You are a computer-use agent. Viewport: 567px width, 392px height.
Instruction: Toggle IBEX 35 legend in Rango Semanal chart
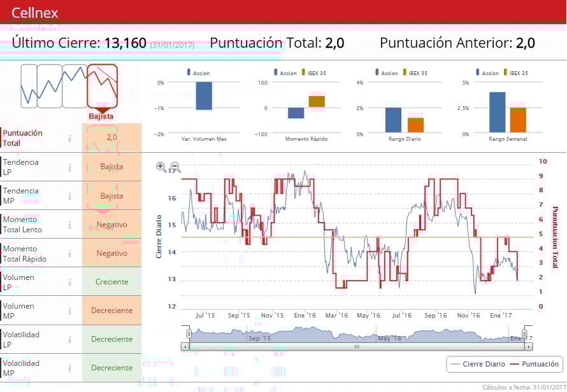tap(515, 73)
